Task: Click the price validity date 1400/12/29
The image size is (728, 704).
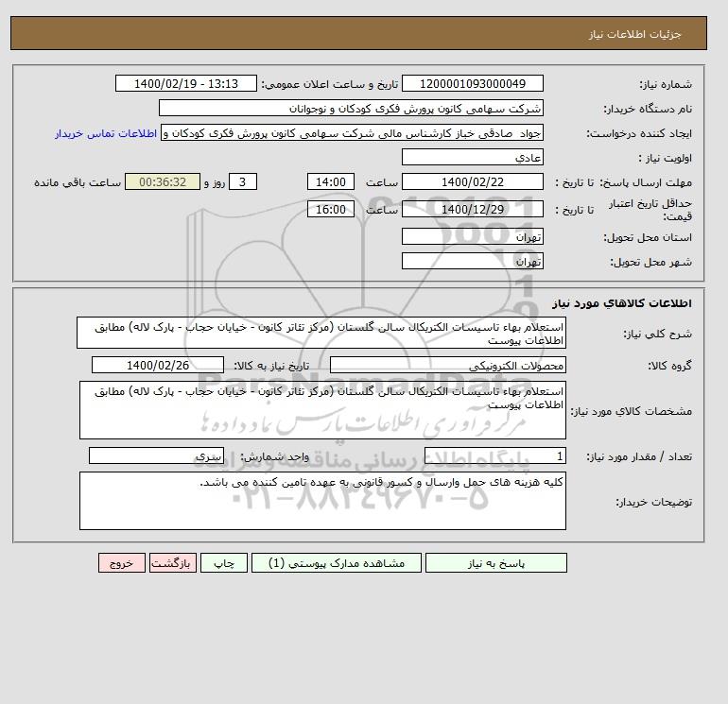Action: click(x=472, y=209)
